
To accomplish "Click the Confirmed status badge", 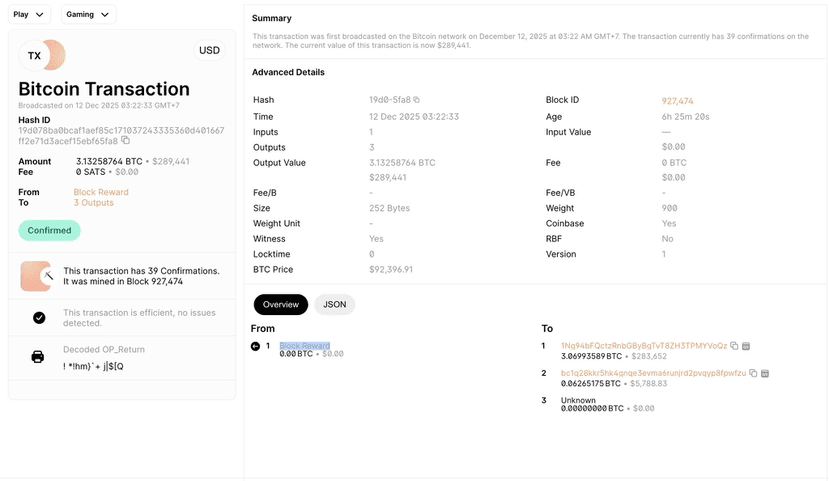I will (49, 230).
